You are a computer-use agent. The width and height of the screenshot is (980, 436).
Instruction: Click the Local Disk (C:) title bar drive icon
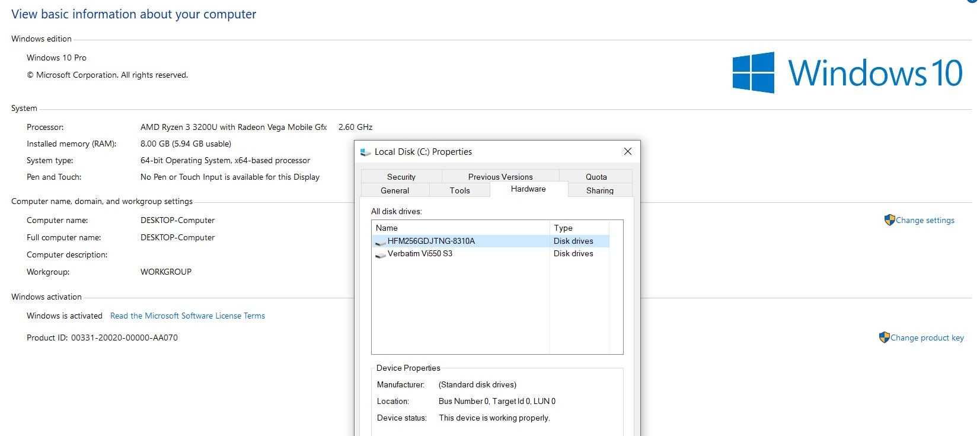tap(365, 152)
